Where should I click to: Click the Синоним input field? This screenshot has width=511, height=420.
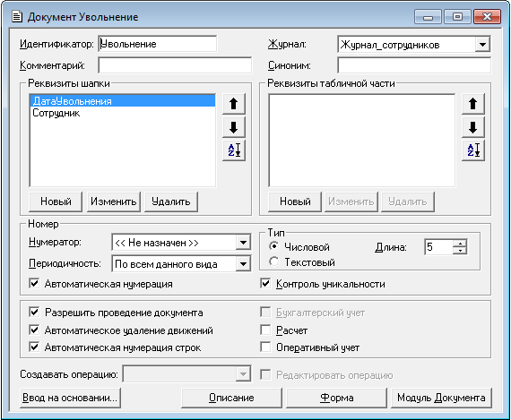pos(414,65)
